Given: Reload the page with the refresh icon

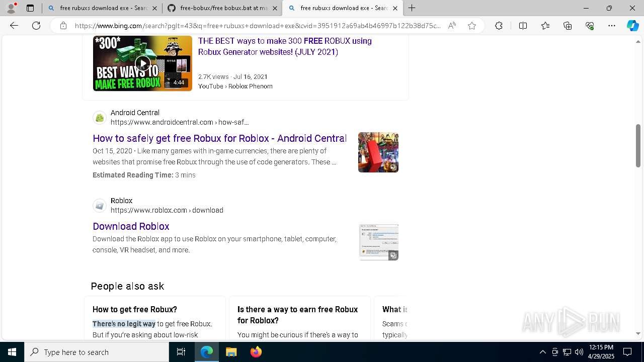Looking at the screenshot, I should tap(36, 26).
